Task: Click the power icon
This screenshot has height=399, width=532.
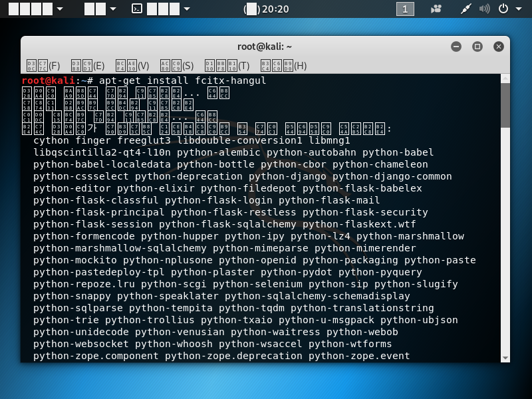Action: (503, 9)
